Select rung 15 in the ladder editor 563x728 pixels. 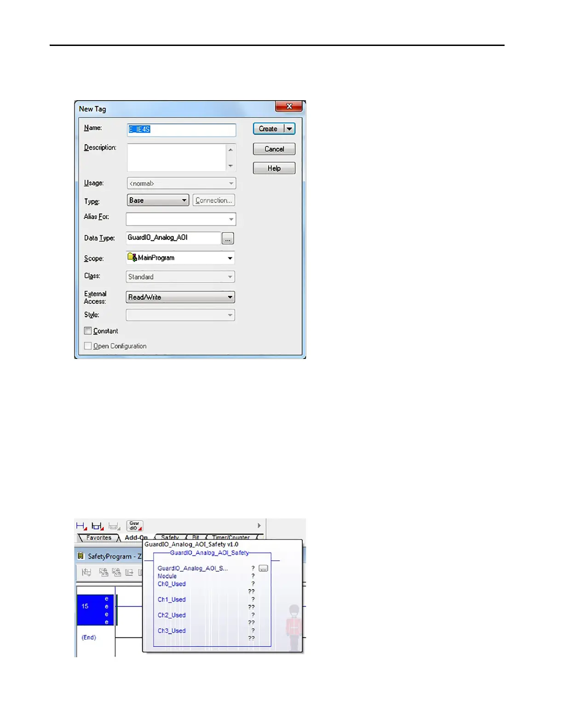tap(95, 610)
